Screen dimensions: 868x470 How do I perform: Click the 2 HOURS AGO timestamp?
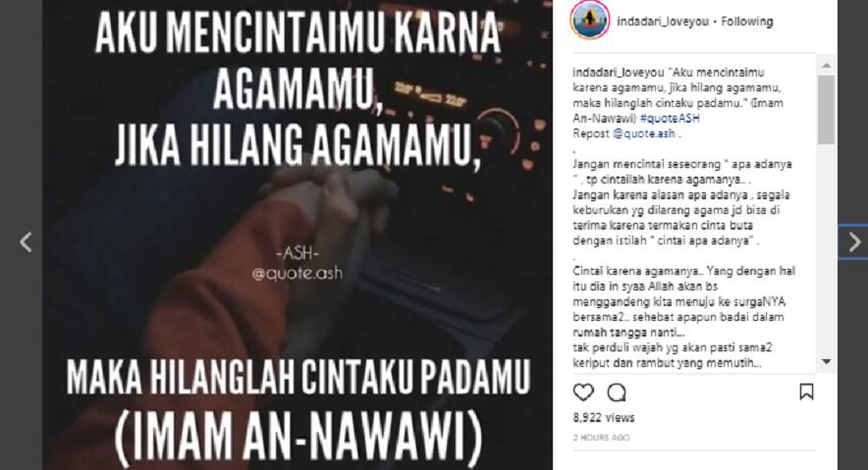point(601,438)
